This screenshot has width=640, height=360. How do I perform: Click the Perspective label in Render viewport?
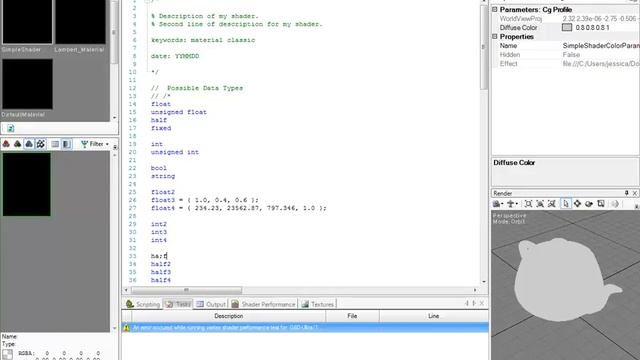tap(509, 216)
